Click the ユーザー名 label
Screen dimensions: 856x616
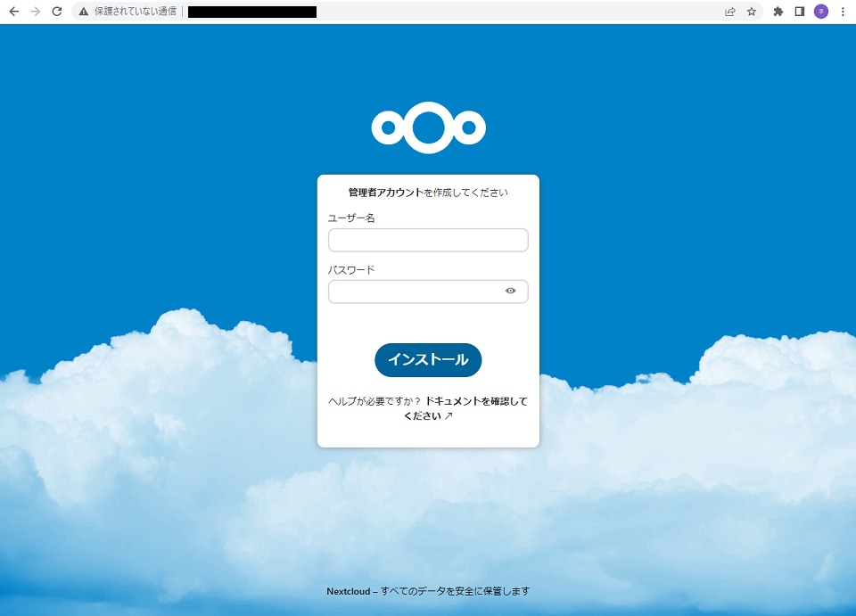tap(351, 218)
